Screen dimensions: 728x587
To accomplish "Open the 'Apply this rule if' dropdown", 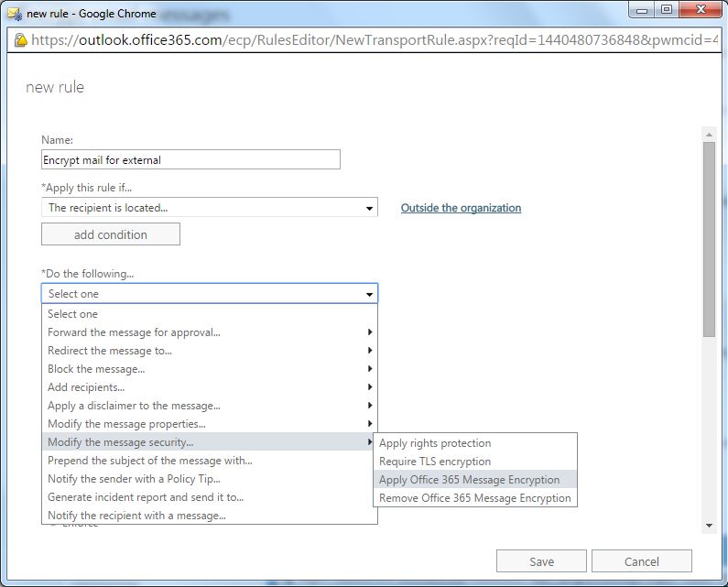I will (210, 208).
